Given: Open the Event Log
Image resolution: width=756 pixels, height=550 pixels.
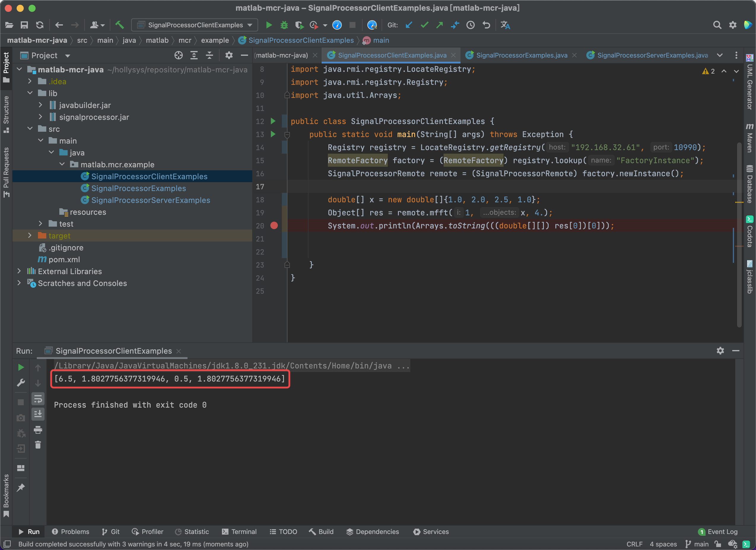Looking at the screenshot, I should (x=718, y=532).
